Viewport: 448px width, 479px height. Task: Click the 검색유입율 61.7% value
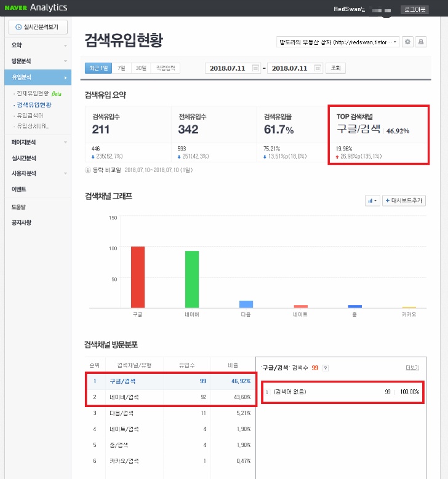tap(279, 130)
